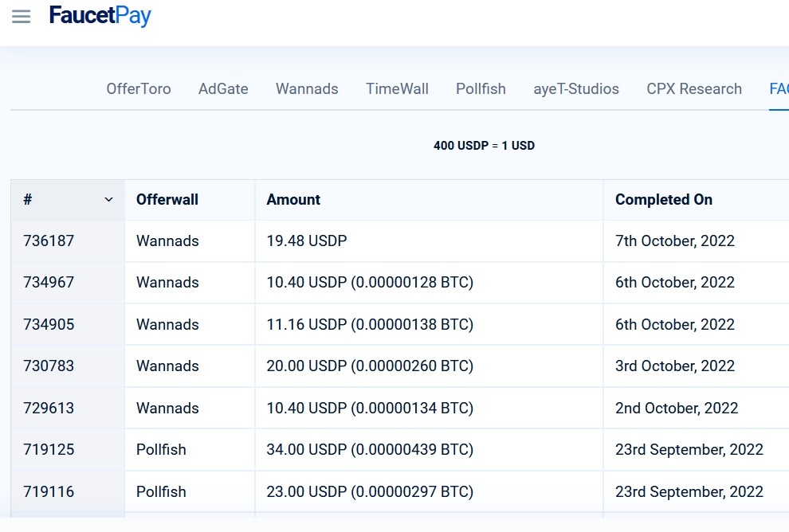Switch to the OfferToro tab
789x532 pixels.
139,89
